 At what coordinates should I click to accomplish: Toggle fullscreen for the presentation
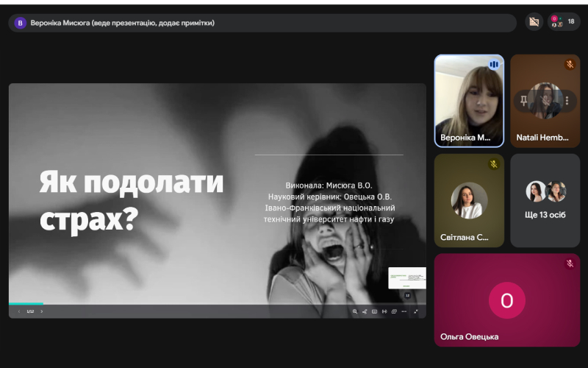416,311
